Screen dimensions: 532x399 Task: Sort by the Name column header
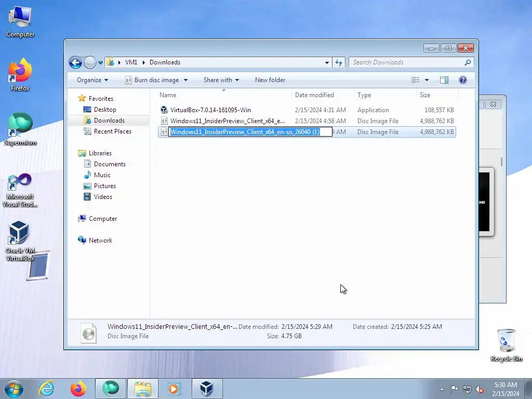223,95
